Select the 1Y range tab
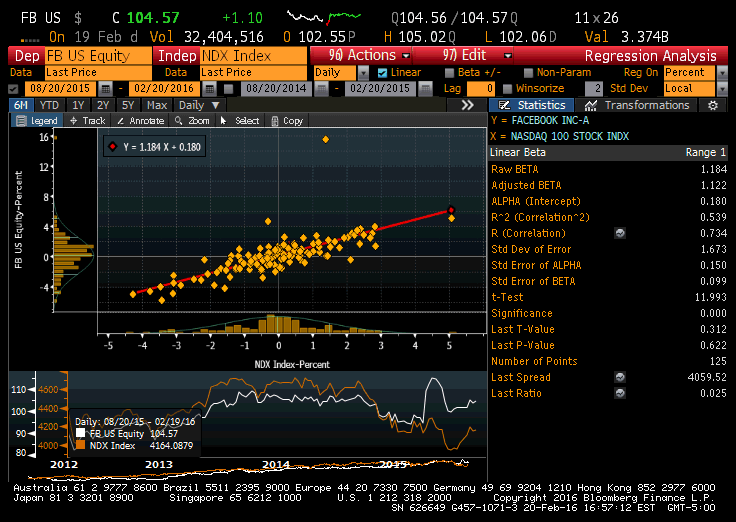The image size is (736, 522). (x=78, y=105)
